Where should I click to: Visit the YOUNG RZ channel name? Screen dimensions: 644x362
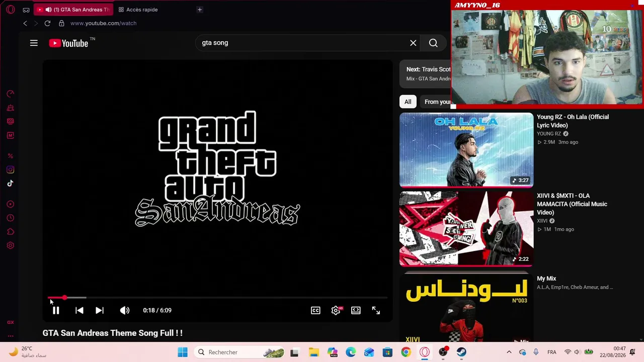[x=549, y=134]
